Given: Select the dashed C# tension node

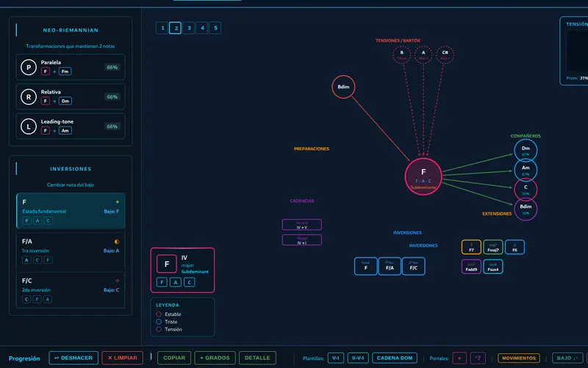Looking at the screenshot, I should 445,54.
